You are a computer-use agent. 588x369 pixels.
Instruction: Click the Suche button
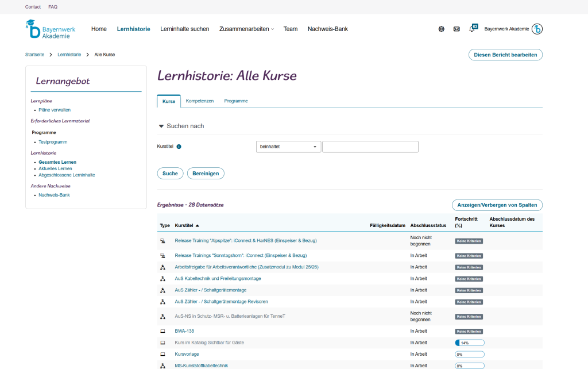tap(170, 174)
